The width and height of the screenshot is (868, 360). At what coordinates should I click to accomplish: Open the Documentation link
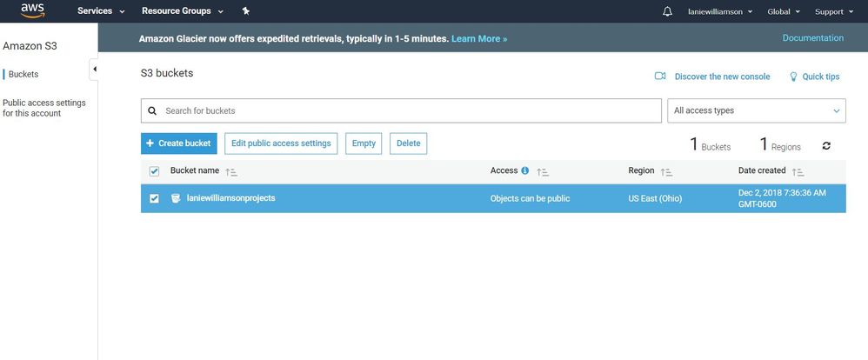(813, 38)
